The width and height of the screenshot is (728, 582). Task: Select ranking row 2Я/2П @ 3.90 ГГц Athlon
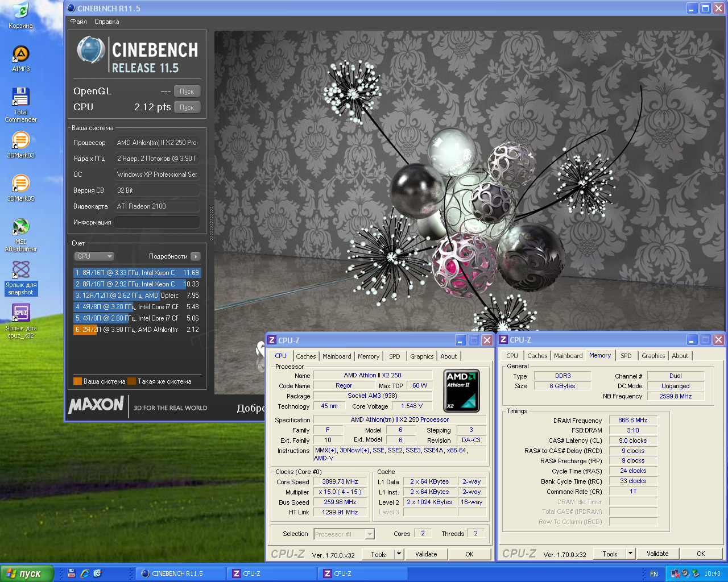point(137,330)
